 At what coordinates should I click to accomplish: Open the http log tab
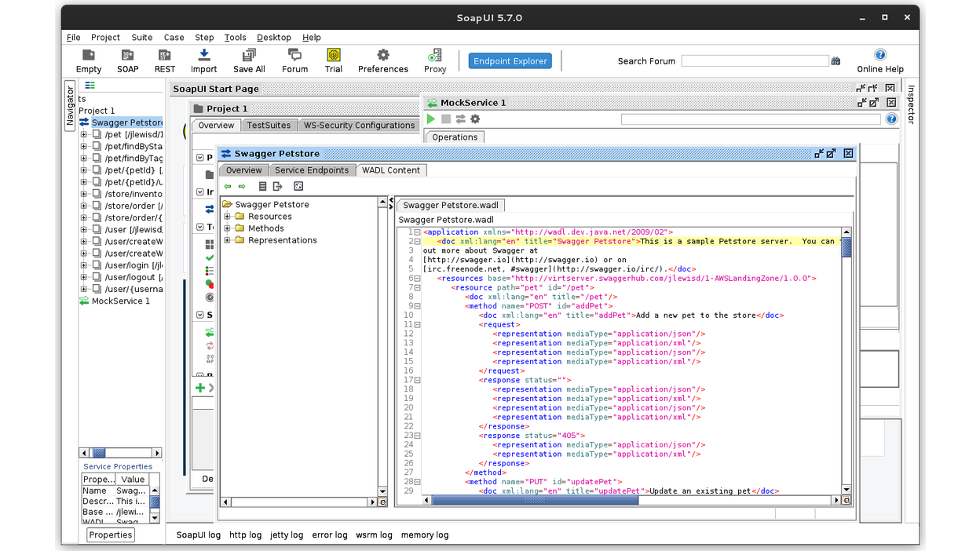245,535
